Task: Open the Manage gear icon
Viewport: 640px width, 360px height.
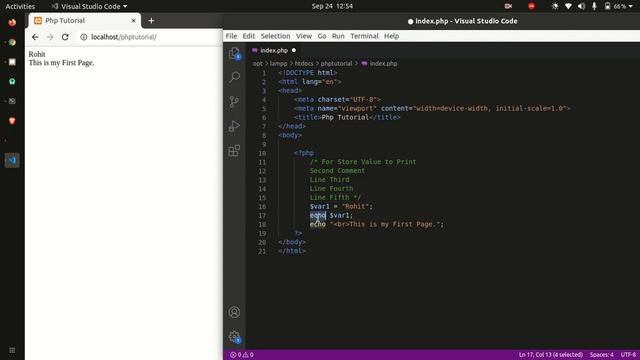Action: point(234,337)
